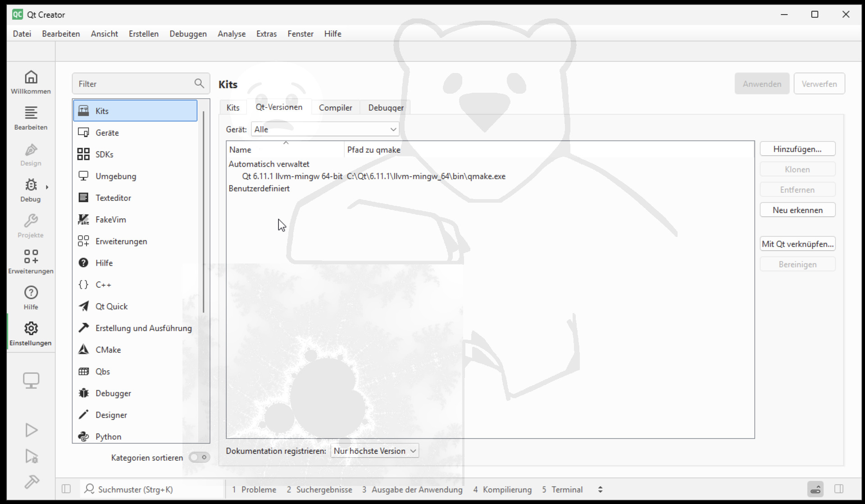Select SDKs in settings categories
The width and height of the screenshot is (865, 504).
pyautogui.click(x=135, y=154)
